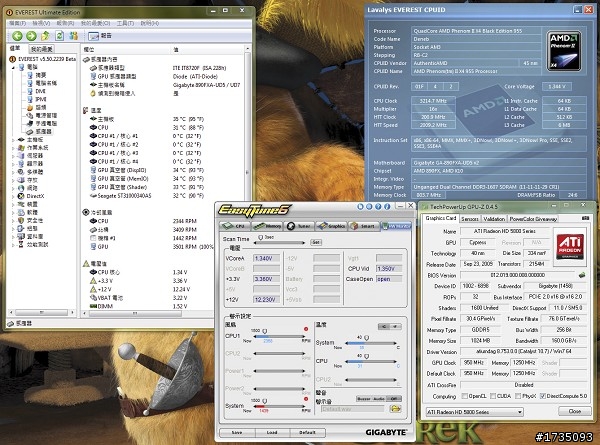Click Code Name value Deneb in CPUID
This screenshot has width=600, height=445.
coord(476,39)
